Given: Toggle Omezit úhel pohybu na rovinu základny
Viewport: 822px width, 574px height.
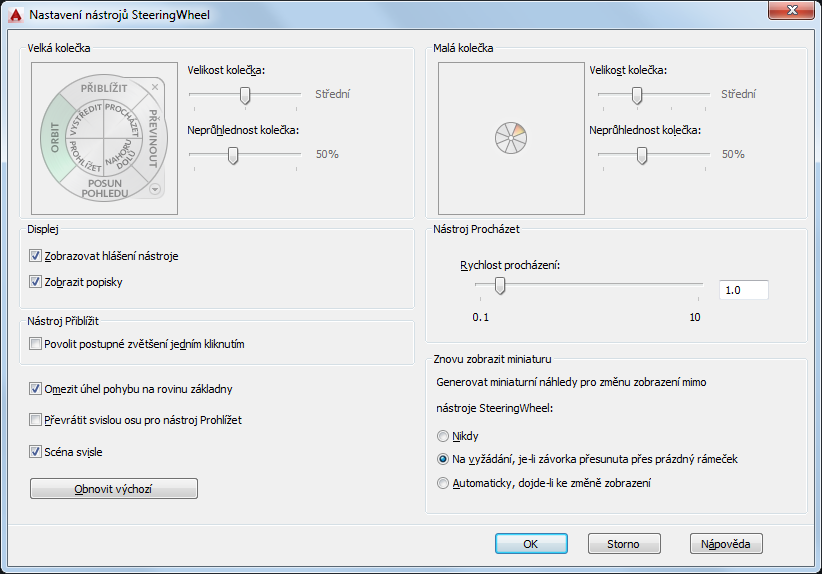Looking at the screenshot, I should [35, 389].
